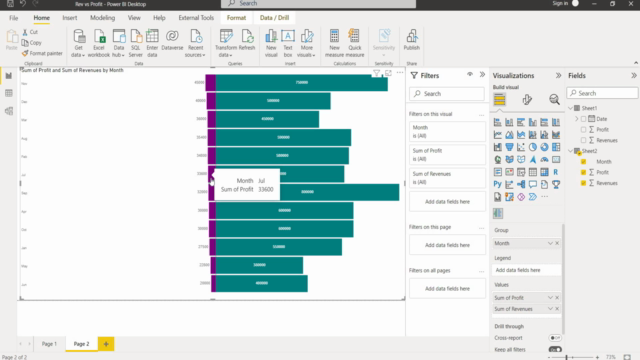640x360 pixels.
Task: Check the Revenues field in Sheet1
Action: coord(583,140)
